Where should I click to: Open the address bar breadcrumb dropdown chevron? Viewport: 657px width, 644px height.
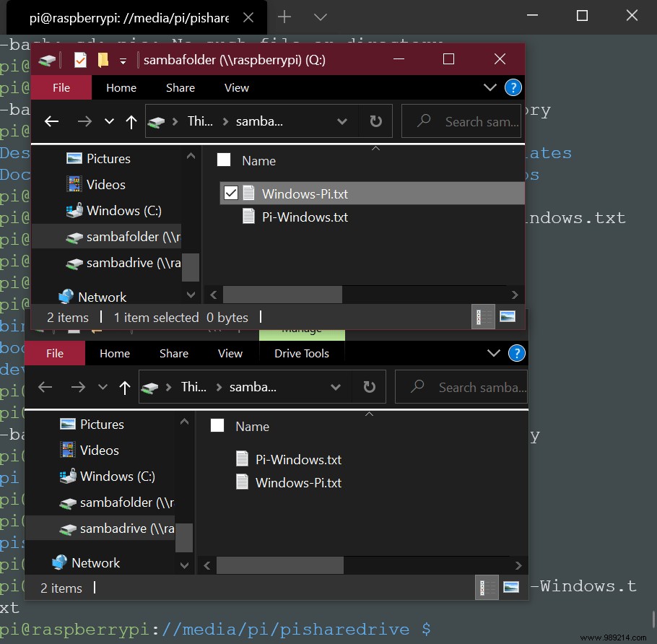tap(342, 121)
